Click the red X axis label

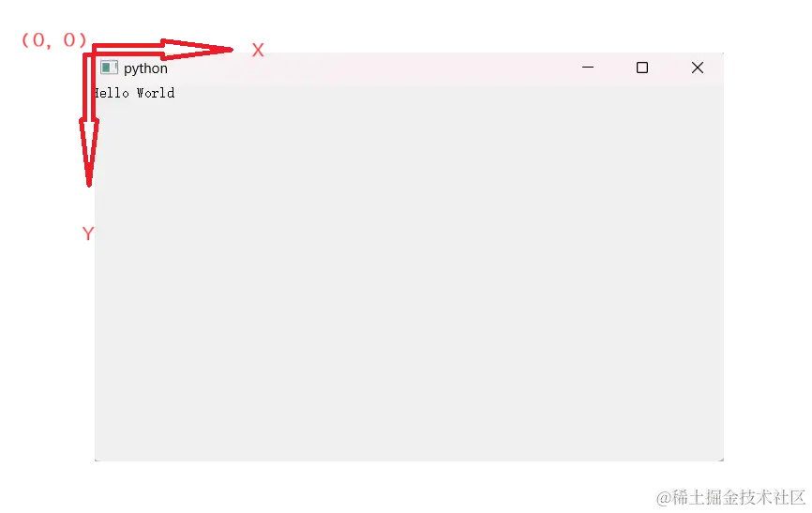click(258, 51)
